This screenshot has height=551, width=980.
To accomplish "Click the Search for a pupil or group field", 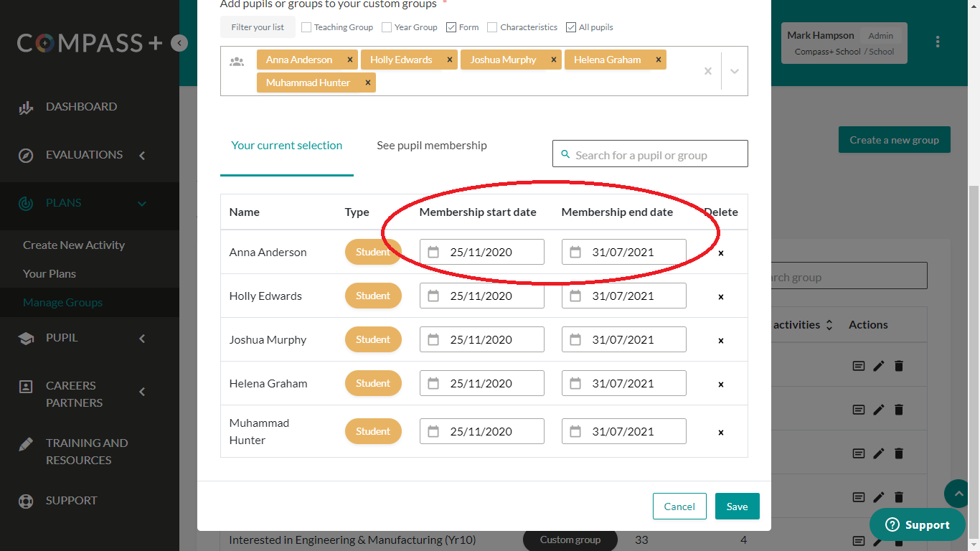I will point(650,155).
